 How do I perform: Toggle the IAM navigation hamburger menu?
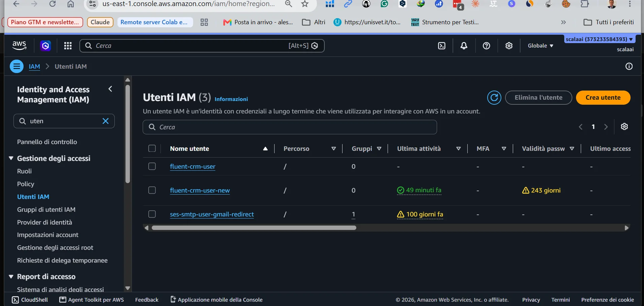[x=16, y=66]
